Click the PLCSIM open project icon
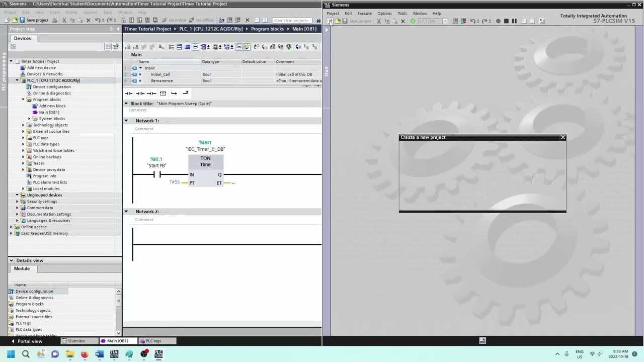Image resolution: width=644 pixels, height=362 pixels. [337, 21]
